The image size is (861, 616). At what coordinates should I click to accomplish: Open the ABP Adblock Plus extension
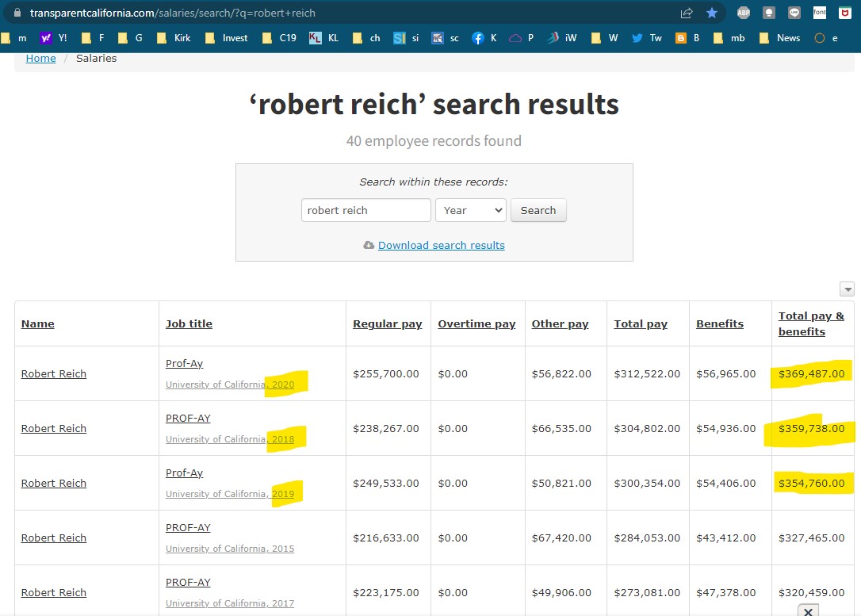(743, 13)
